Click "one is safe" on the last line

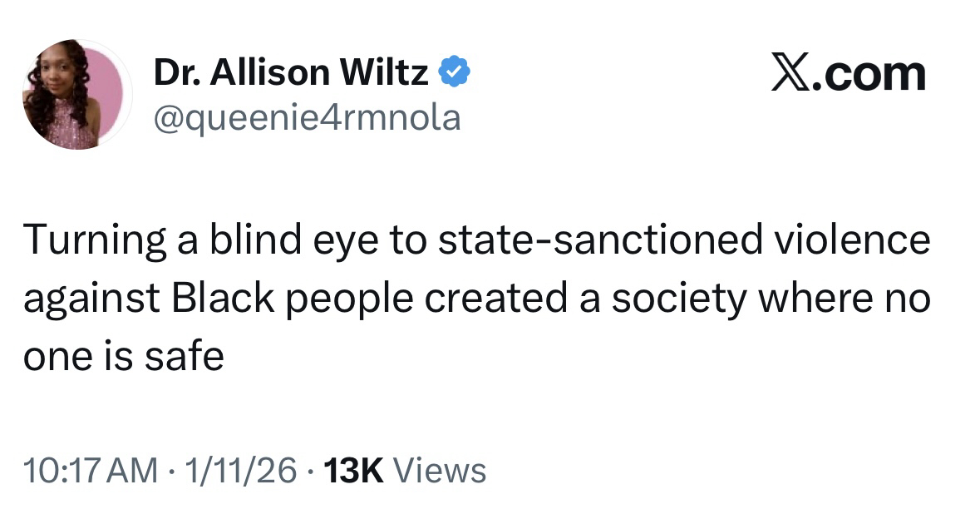(x=124, y=356)
